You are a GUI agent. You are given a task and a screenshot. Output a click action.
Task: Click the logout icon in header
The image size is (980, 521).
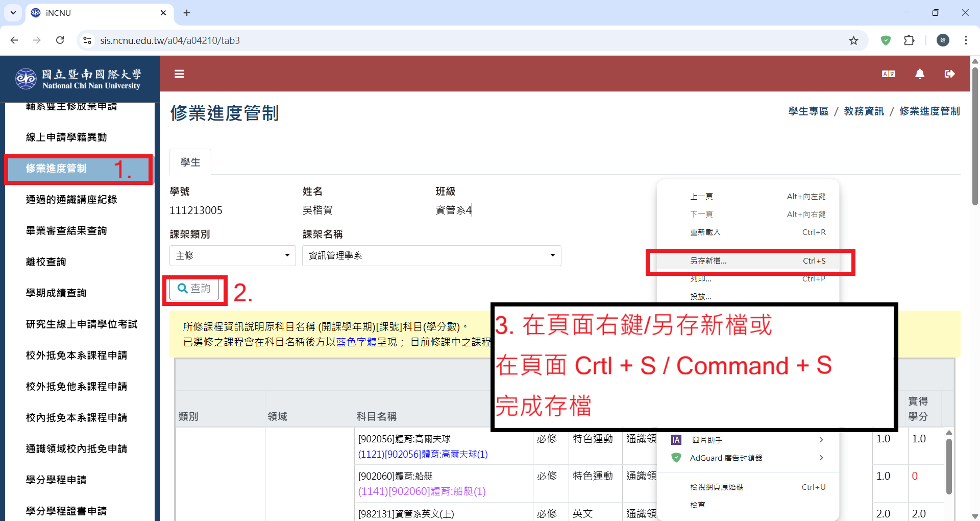coord(949,74)
